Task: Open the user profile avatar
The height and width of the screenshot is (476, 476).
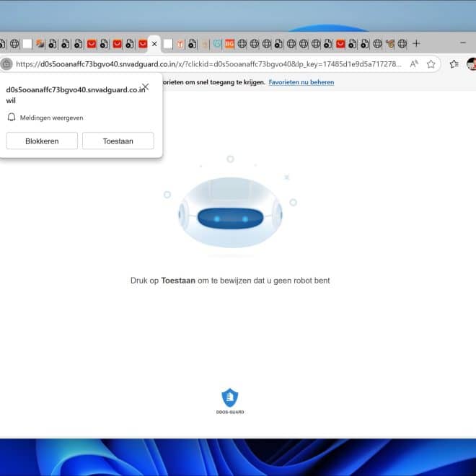Action: (x=471, y=64)
